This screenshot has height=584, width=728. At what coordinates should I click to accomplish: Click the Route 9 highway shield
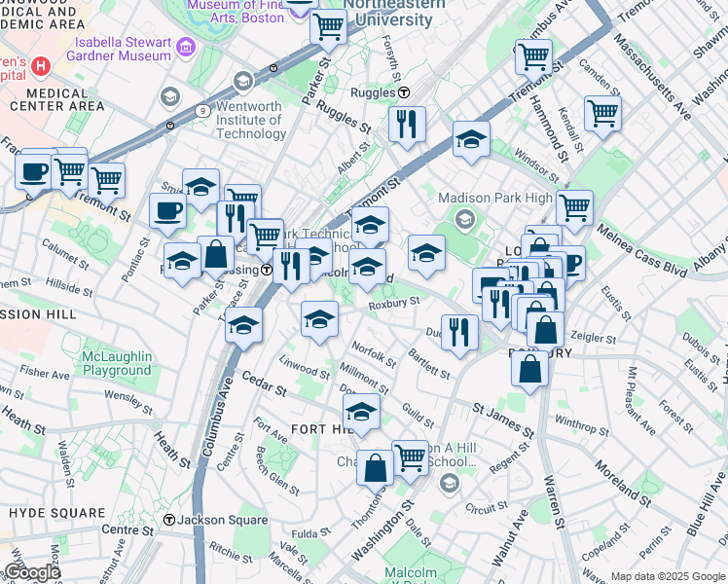coord(202,111)
